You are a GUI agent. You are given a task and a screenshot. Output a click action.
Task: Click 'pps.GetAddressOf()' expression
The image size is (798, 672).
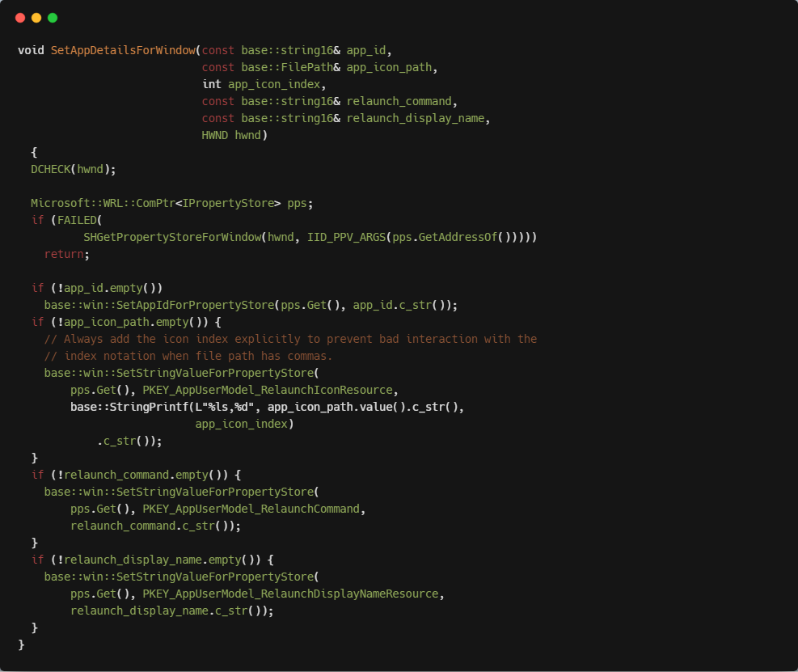click(x=451, y=237)
